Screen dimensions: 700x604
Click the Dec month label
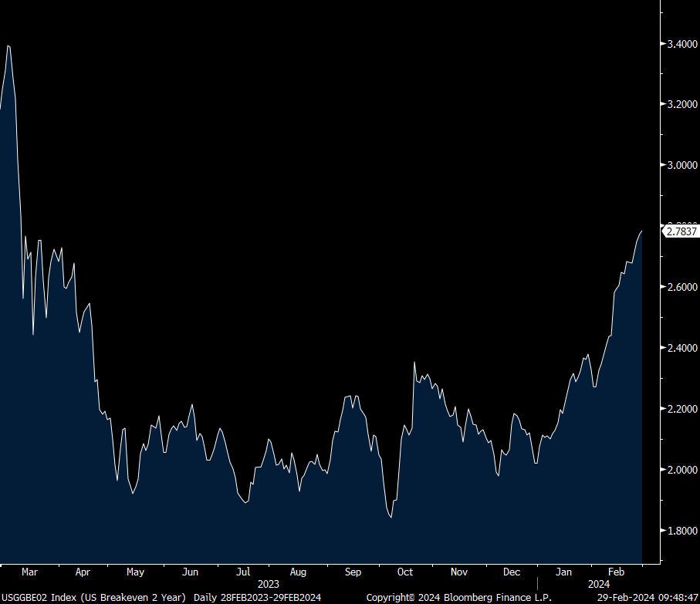[512, 572]
